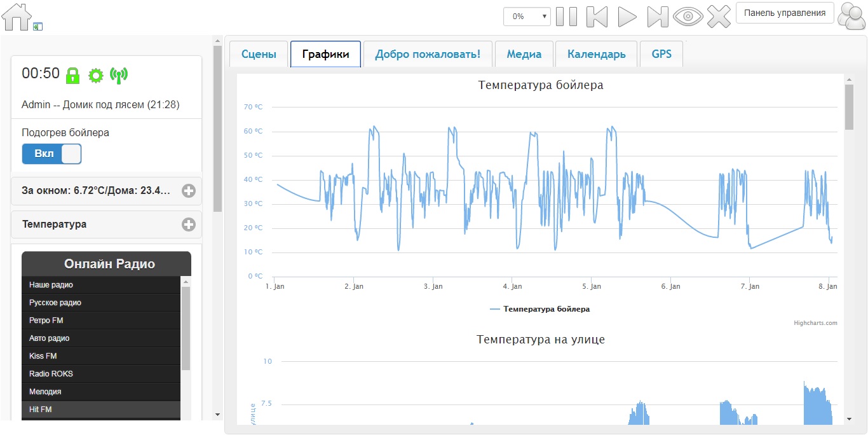
Task: Select Hit FM radio station
Action: tap(101, 410)
